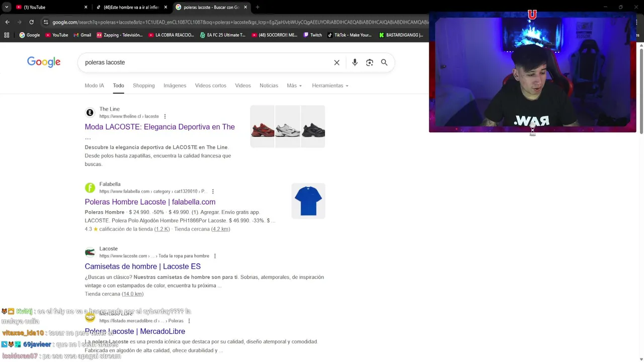Switch to the Videos results tab
Screen dimensions: 644x362
click(x=243, y=85)
